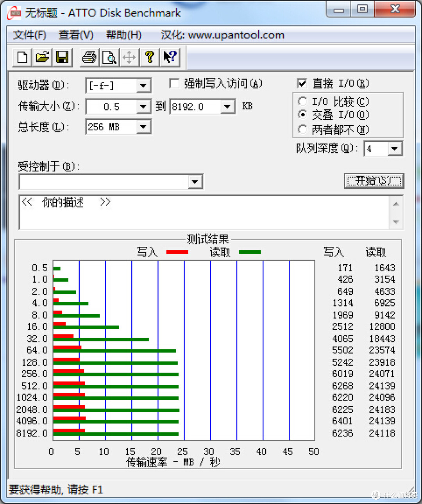Click the Print toolbar icon

coord(89,57)
